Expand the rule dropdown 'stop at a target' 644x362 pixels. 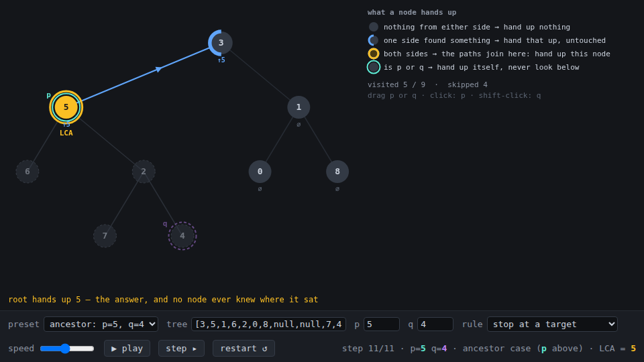click(552, 324)
